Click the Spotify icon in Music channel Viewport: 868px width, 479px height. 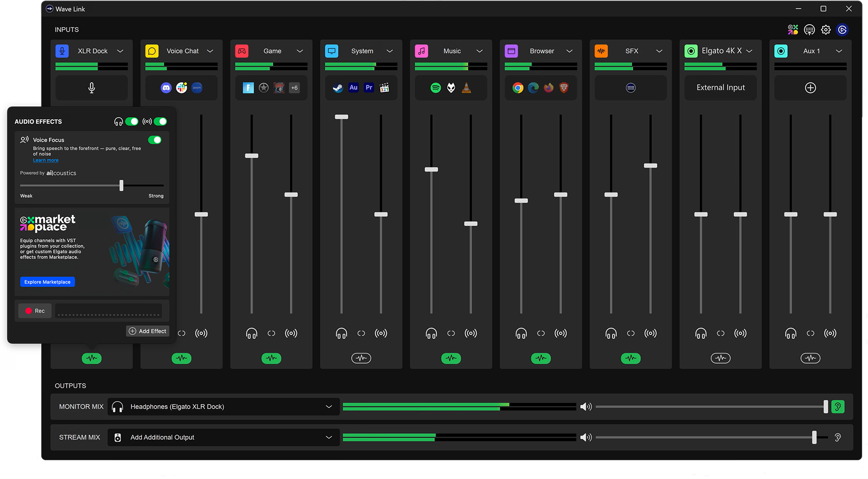coord(436,88)
